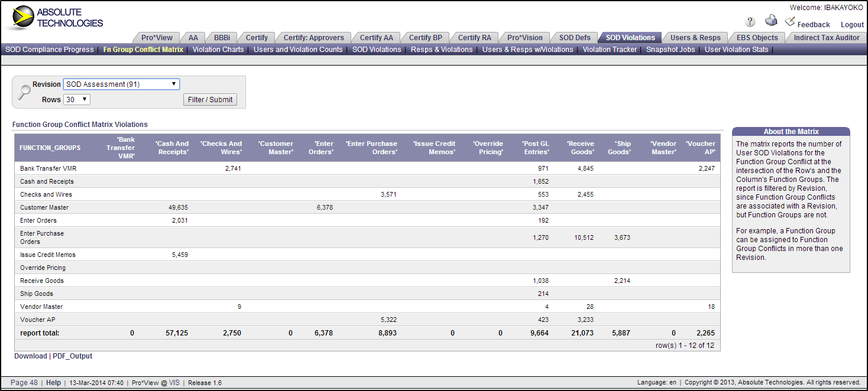Image resolution: width=868 pixels, height=391 pixels.
Task: Open the Certify tab
Action: 257,38
